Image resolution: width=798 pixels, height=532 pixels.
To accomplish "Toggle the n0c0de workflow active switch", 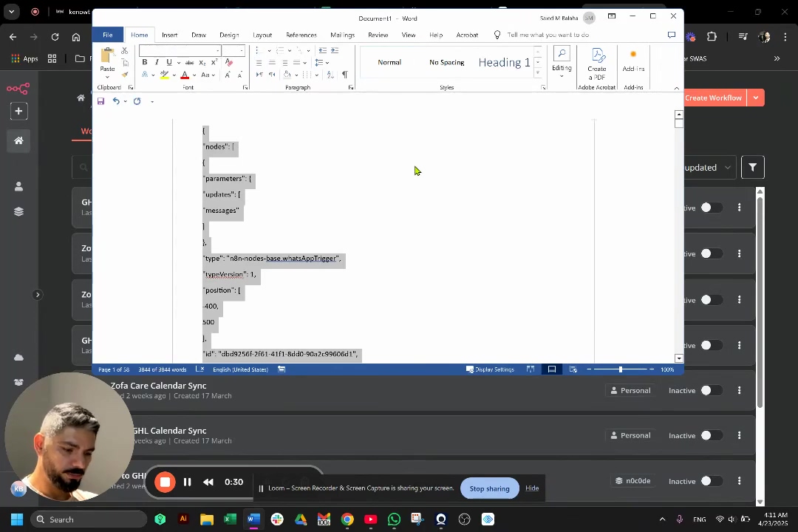I will coord(706,481).
